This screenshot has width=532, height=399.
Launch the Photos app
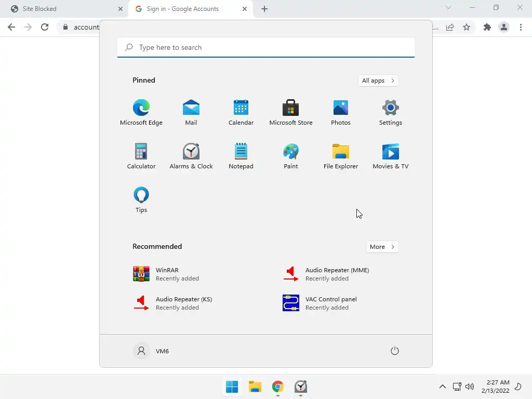click(x=341, y=113)
